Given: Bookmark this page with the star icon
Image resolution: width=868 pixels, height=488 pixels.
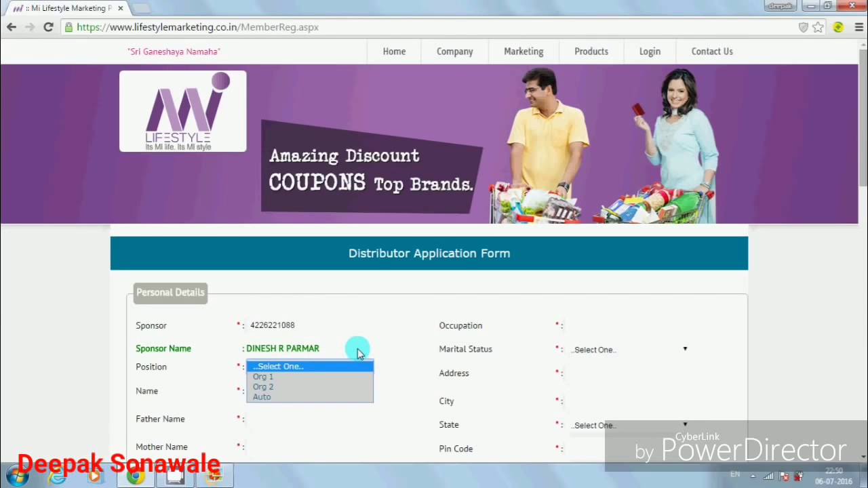Looking at the screenshot, I should [818, 27].
